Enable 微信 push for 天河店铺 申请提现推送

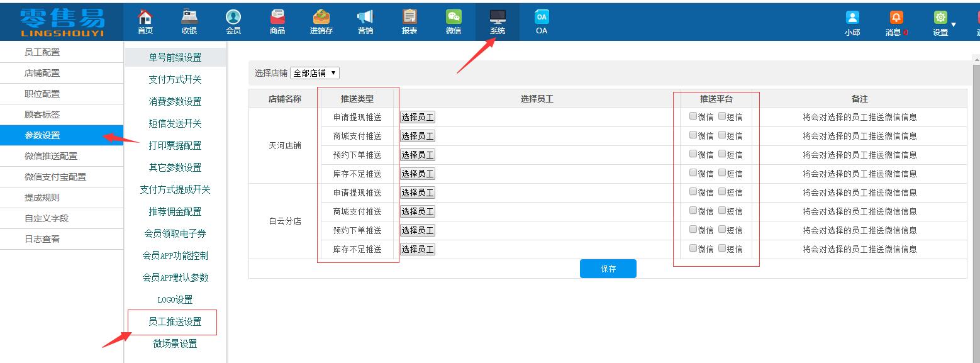[x=692, y=117]
